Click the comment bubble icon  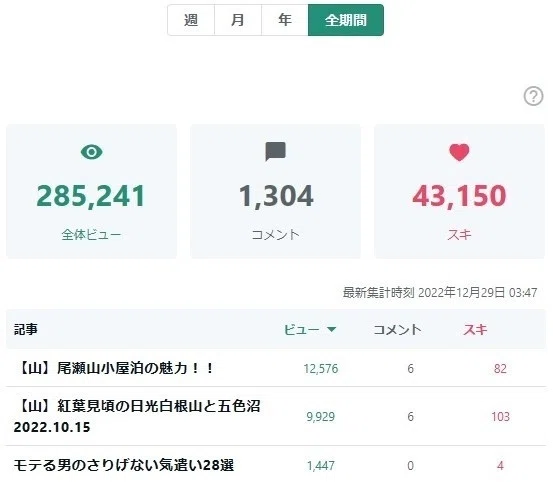point(275,152)
